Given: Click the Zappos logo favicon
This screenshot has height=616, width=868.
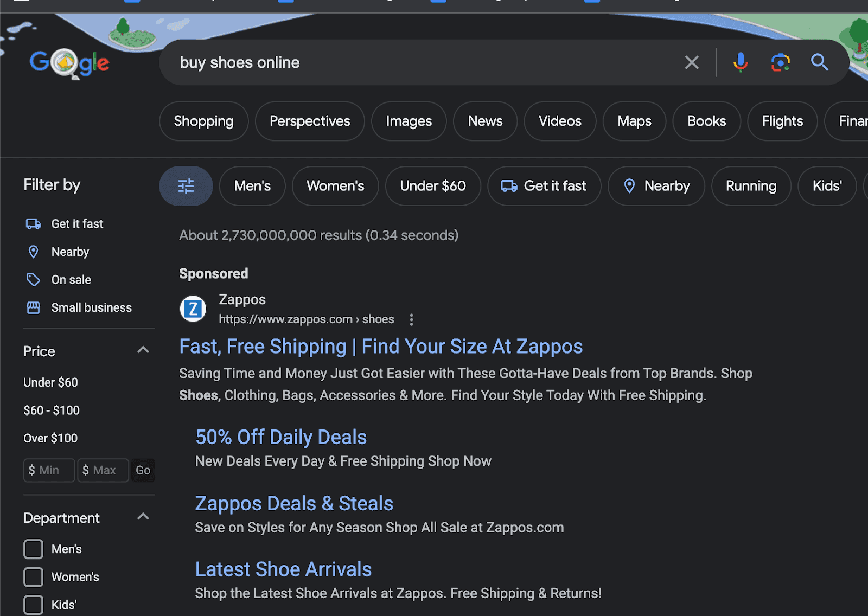Looking at the screenshot, I should [x=193, y=309].
